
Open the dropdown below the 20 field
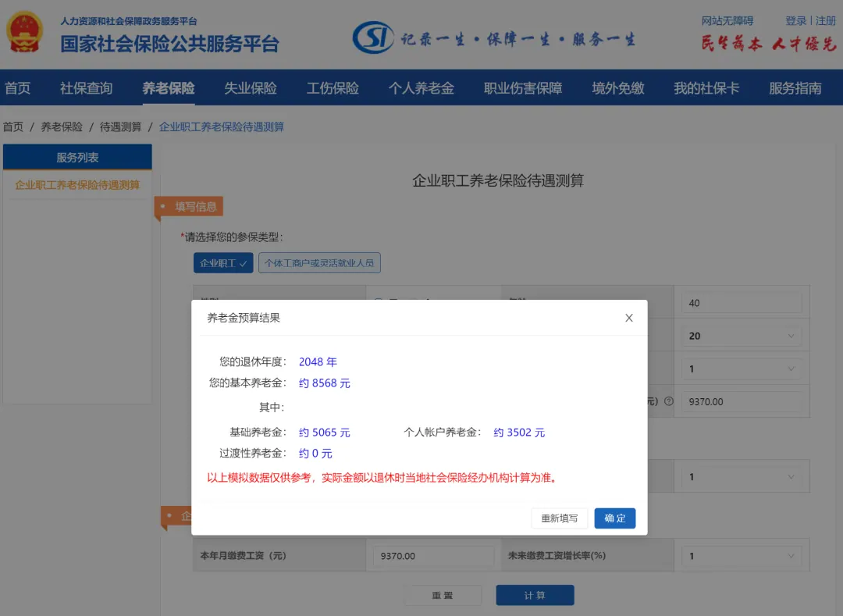(x=742, y=369)
